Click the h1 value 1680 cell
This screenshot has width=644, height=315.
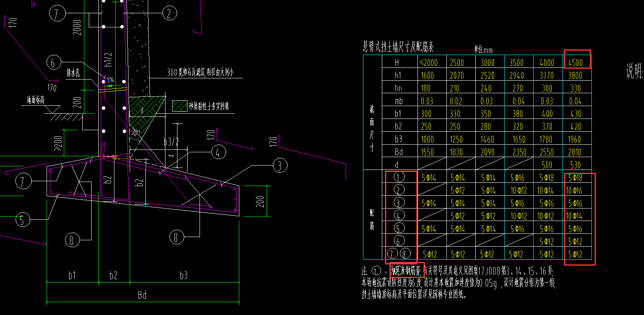click(427, 76)
